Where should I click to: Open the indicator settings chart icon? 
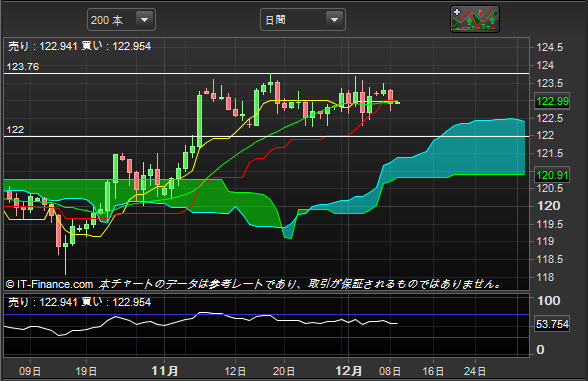475,19
